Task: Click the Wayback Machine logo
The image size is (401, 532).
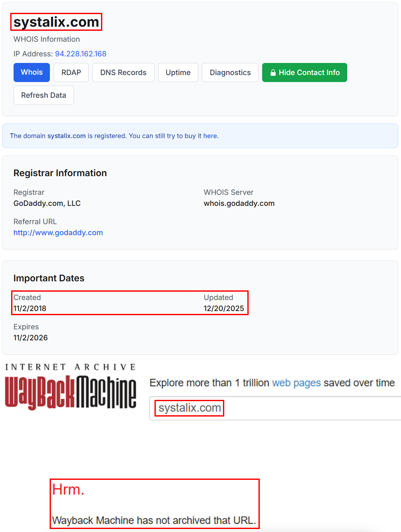Action: coord(71,393)
